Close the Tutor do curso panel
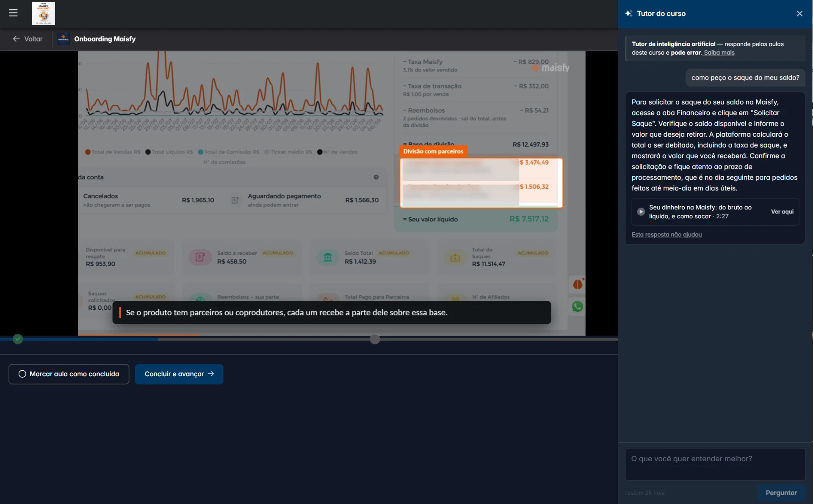This screenshot has height=504, width=813. click(799, 14)
